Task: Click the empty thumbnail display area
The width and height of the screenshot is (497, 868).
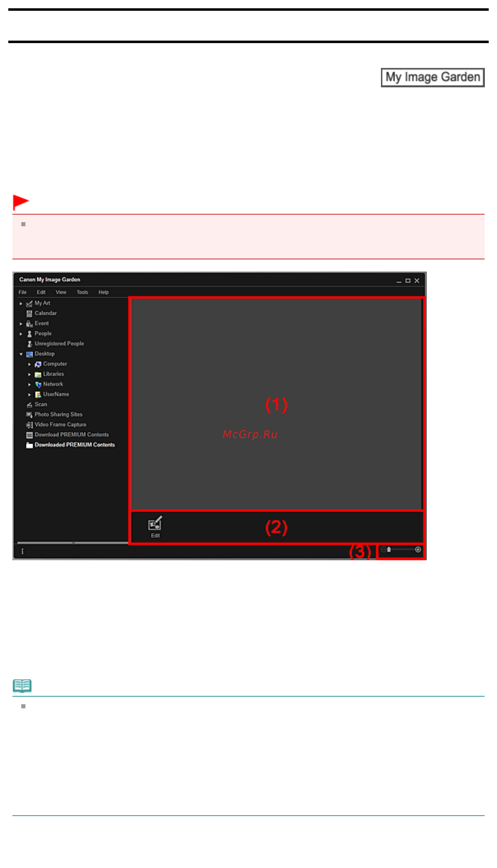Action: (x=277, y=404)
